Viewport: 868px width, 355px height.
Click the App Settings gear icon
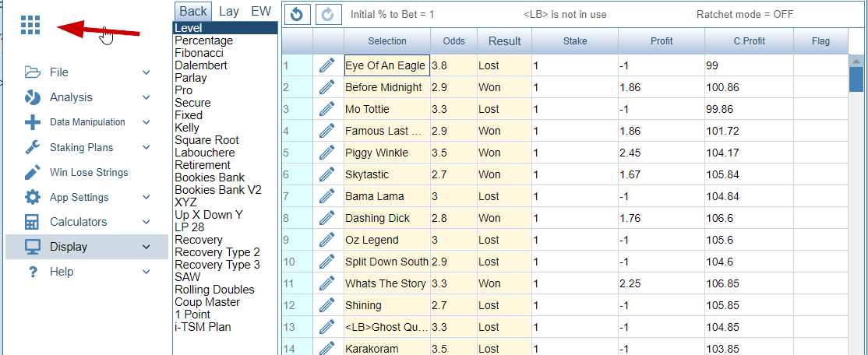[x=33, y=197]
